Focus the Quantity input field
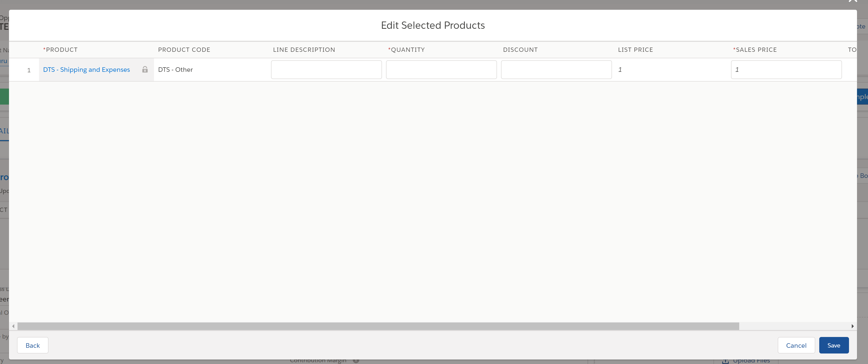868x364 pixels. tap(441, 70)
